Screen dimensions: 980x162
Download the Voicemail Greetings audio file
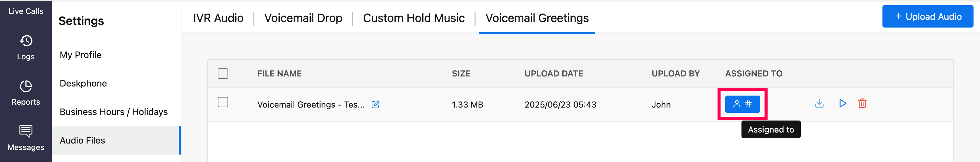(819, 103)
